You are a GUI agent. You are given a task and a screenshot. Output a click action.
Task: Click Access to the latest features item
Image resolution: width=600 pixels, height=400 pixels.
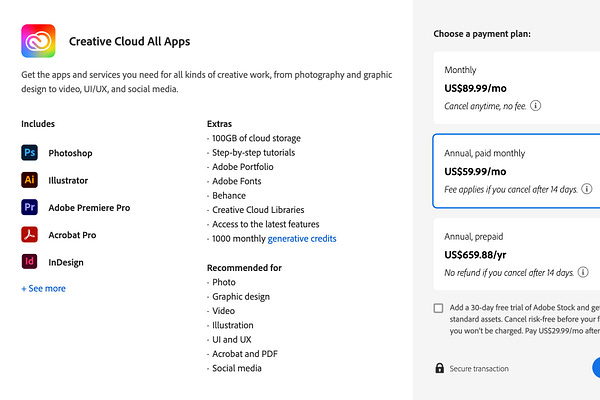click(266, 224)
